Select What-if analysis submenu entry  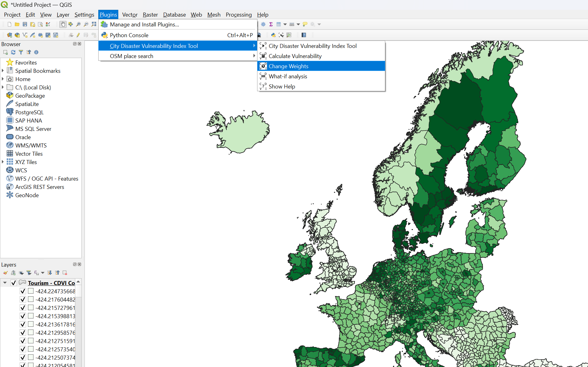click(321, 76)
